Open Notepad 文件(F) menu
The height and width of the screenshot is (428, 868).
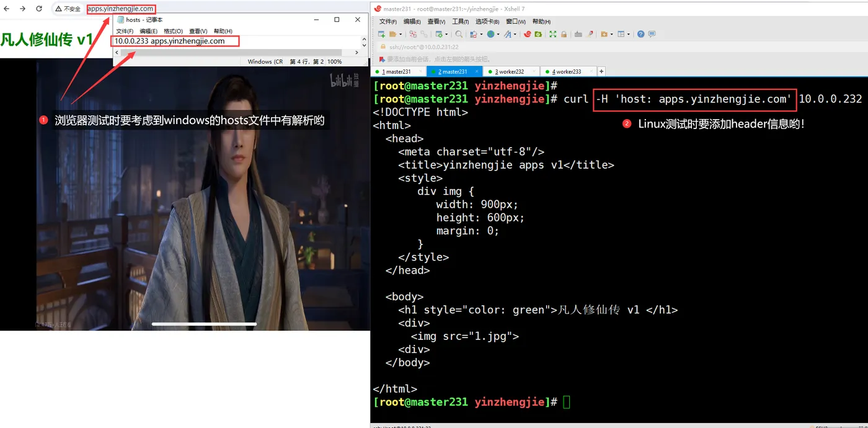(125, 31)
